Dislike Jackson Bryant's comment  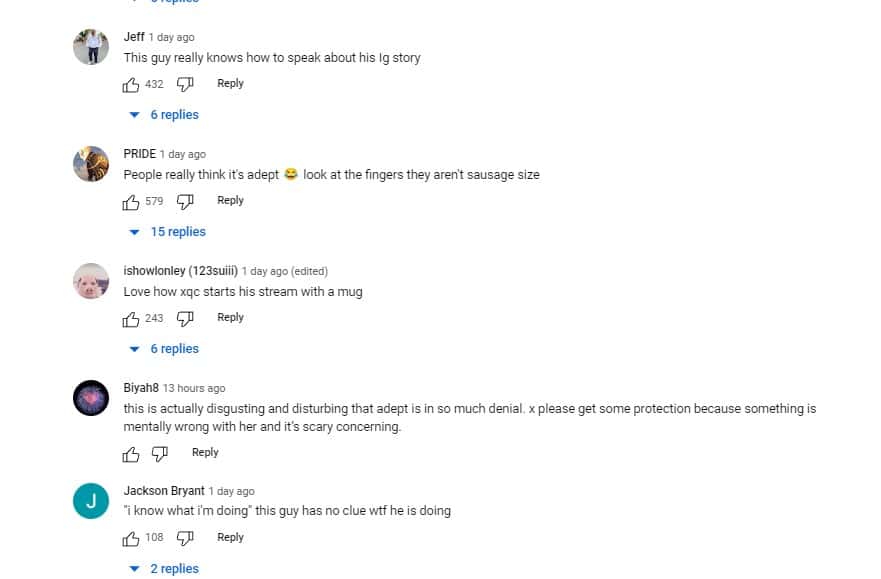(x=185, y=539)
